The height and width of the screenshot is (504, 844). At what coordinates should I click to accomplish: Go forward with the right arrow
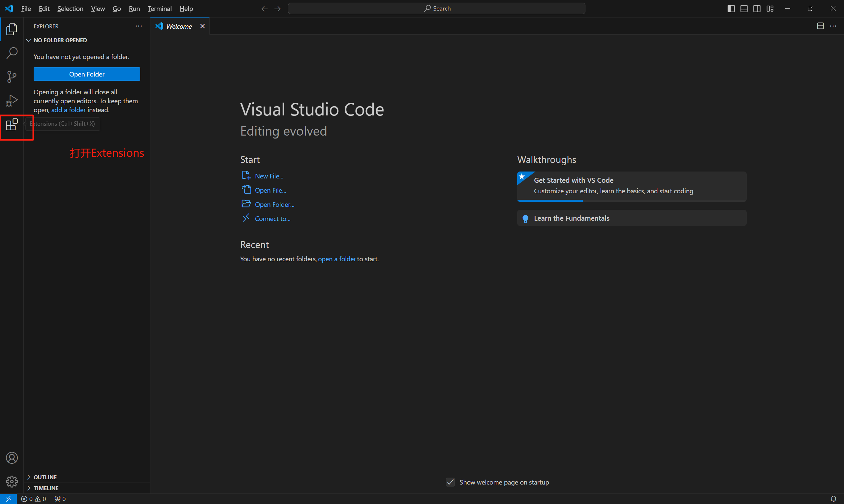point(277,9)
